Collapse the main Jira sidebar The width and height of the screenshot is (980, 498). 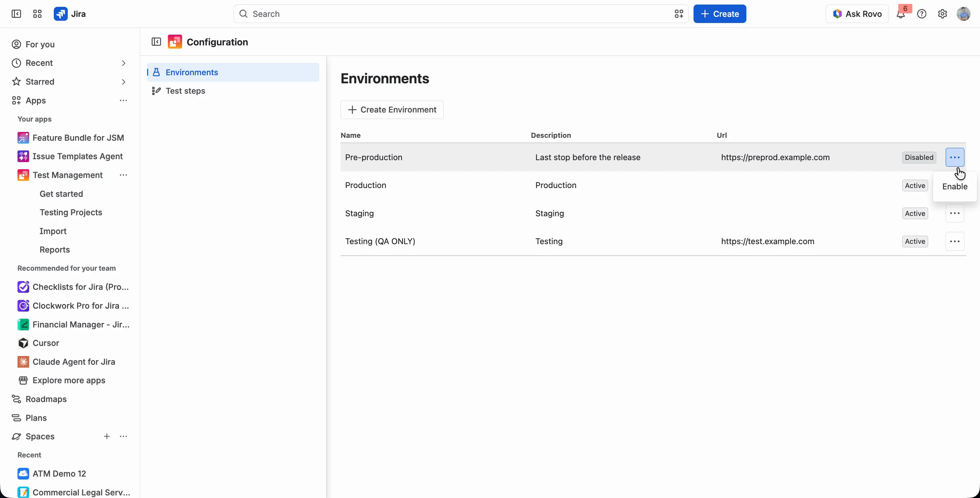click(16, 14)
